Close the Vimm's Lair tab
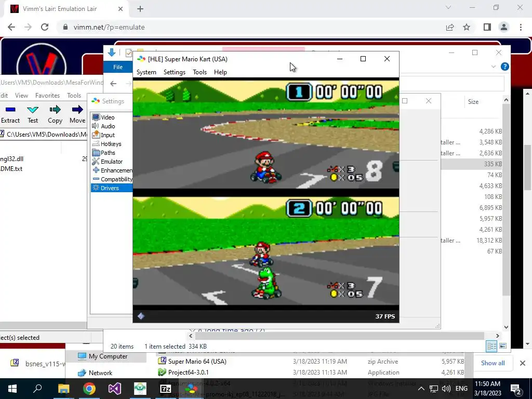 [x=121, y=9]
